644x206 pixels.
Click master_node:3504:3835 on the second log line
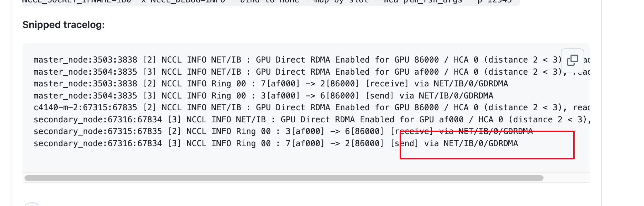(x=85, y=72)
